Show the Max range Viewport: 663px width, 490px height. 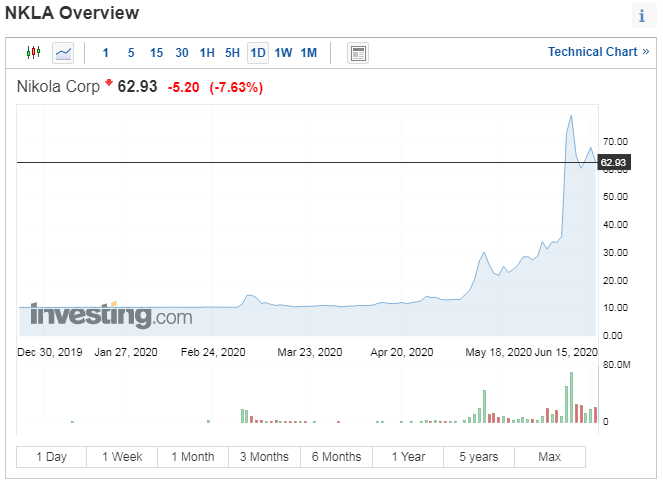pos(550,457)
